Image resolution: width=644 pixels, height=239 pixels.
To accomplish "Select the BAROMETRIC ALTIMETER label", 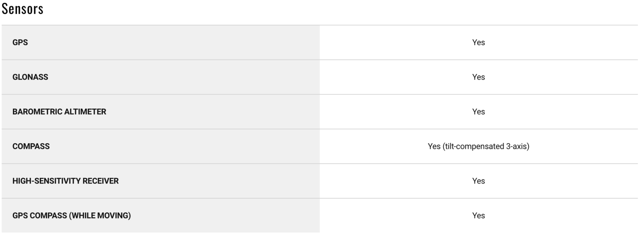I will click(x=59, y=112).
